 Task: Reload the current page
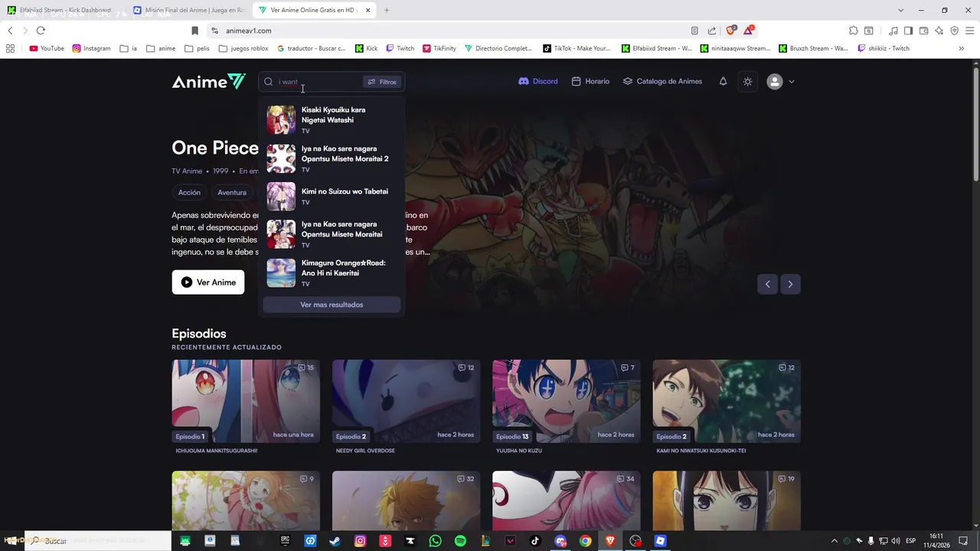[41, 31]
